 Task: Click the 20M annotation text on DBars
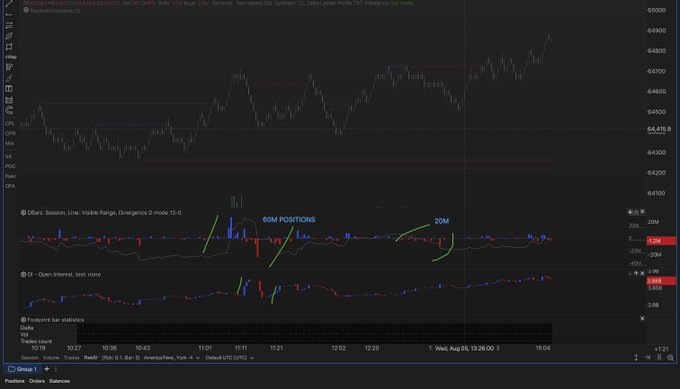(441, 221)
